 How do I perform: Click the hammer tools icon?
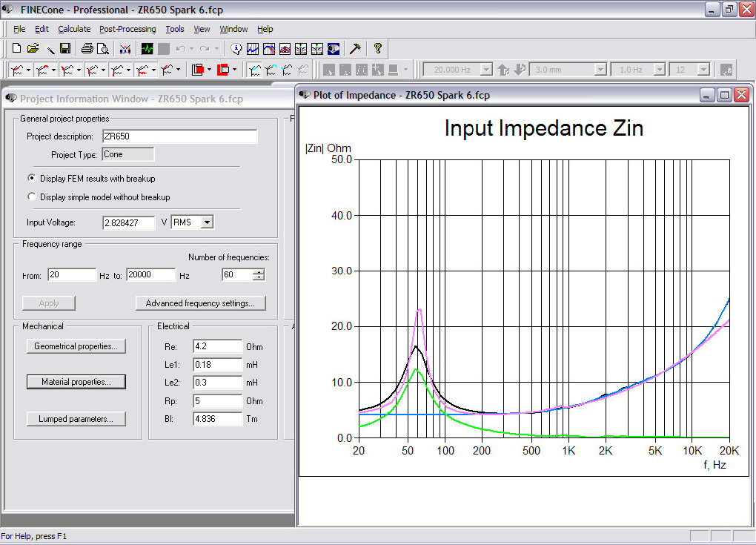[x=355, y=48]
